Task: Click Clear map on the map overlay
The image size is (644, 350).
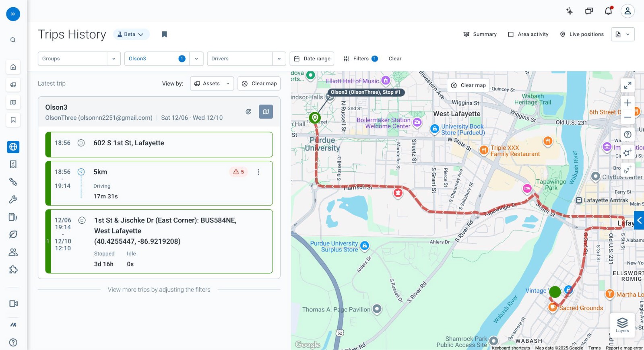Action: (469, 85)
